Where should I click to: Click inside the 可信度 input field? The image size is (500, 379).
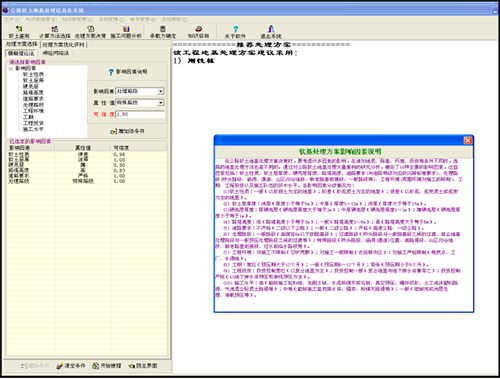140,114
